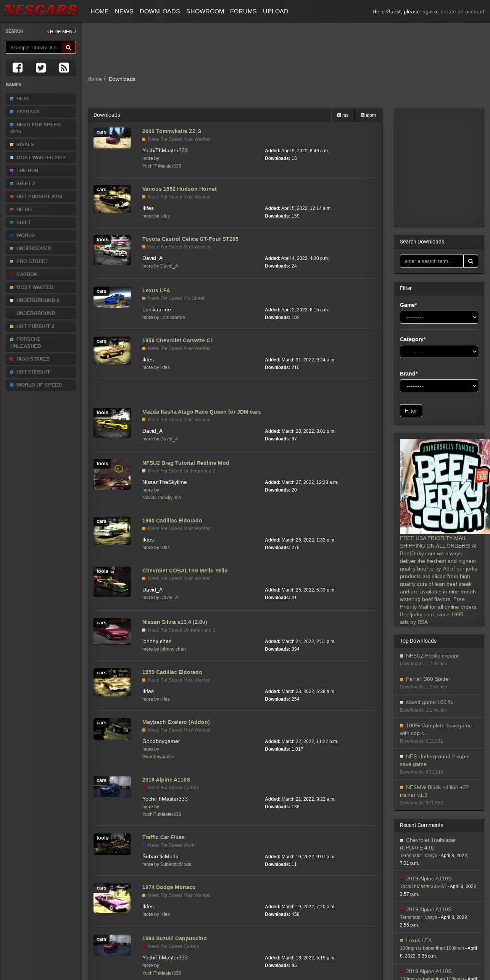The height and width of the screenshot is (980, 490).
Task: Click the sidebar search magnifier button
Action: coord(69,47)
